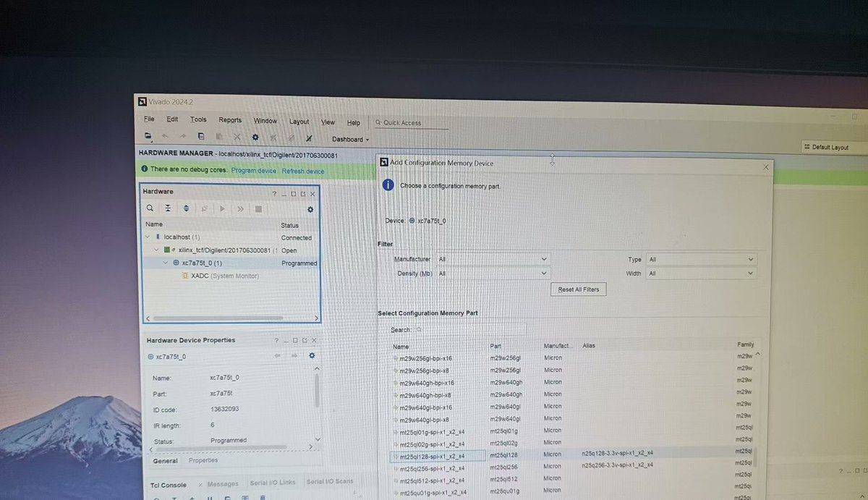Click the copy icon in main toolbar
Viewport: 868px width, 500px height.
pyautogui.click(x=201, y=136)
